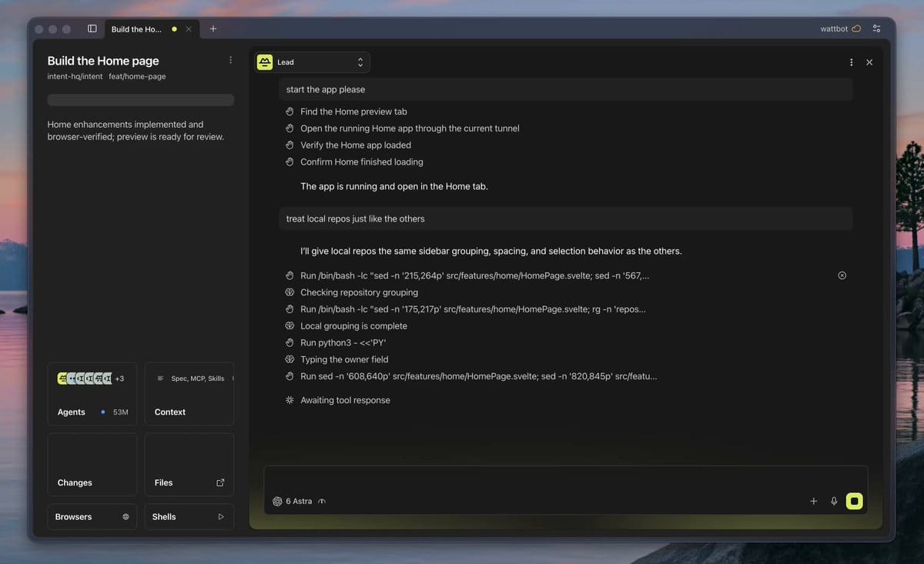
Task: Open the Browsers panel
Action: point(92,517)
